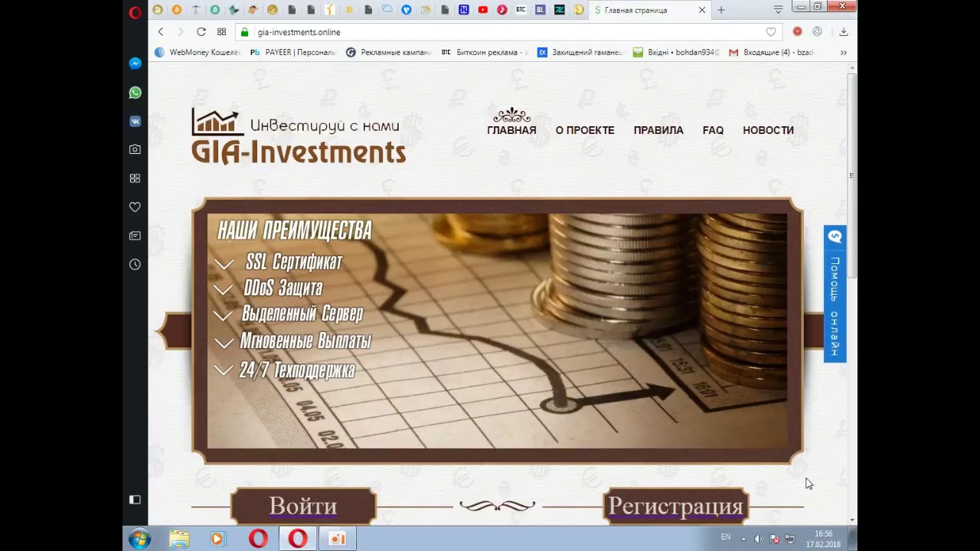Click the first Opera taskbar icon
The width and height of the screenshot is (980, 551).
click(x=258, y=539)
